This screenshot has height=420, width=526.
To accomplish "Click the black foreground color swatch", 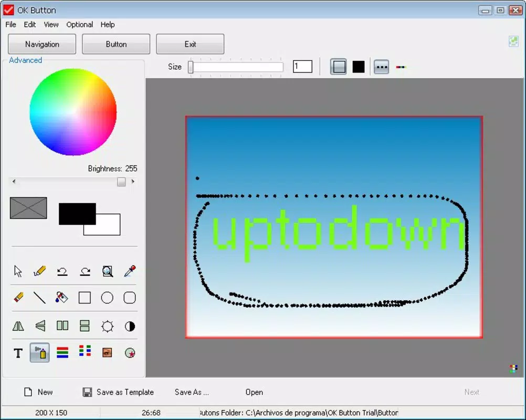I will [77, 214].
